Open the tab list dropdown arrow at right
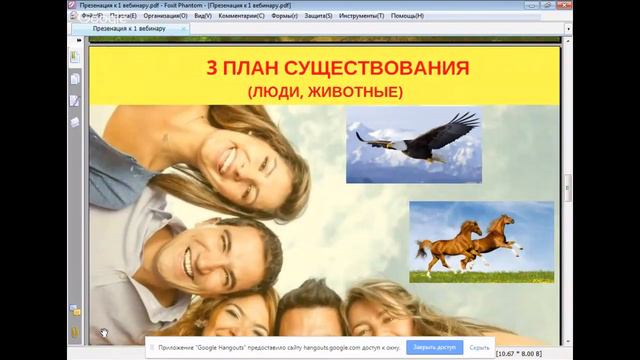 (568, 29)
